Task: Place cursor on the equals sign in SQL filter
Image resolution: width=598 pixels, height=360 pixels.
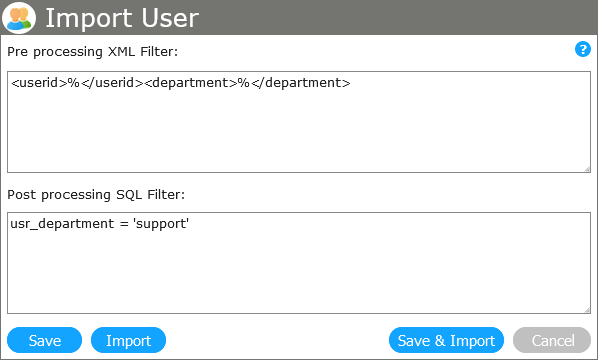Action: 124,224
